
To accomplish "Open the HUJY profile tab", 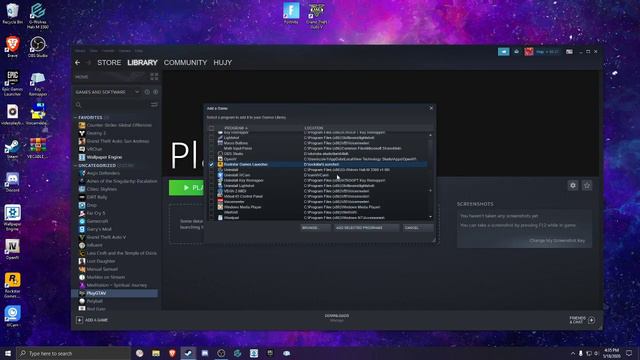I will tap(222, 62).
